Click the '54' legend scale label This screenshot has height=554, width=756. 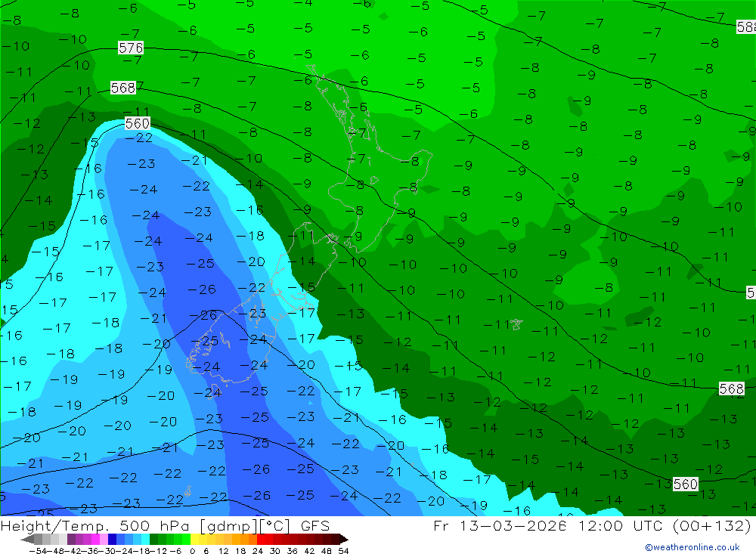tap(343, 551)
